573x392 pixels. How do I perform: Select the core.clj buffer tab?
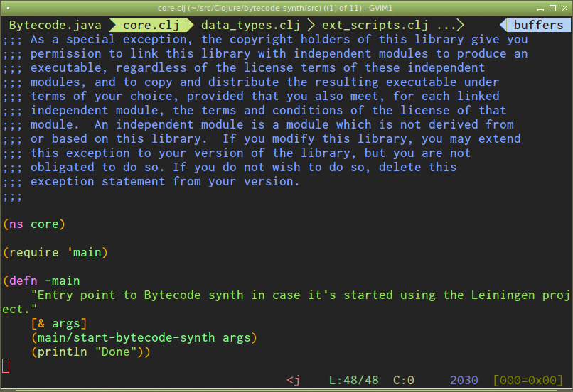coord(151,25)
